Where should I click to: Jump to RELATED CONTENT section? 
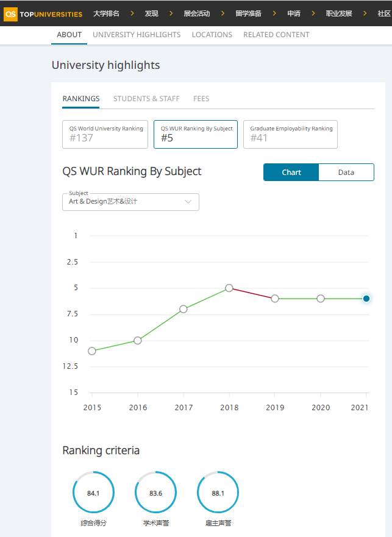coord(276,35)
